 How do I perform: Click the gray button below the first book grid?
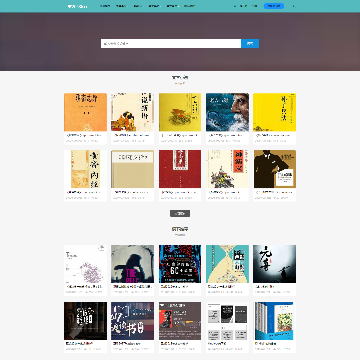pos(180,214)
